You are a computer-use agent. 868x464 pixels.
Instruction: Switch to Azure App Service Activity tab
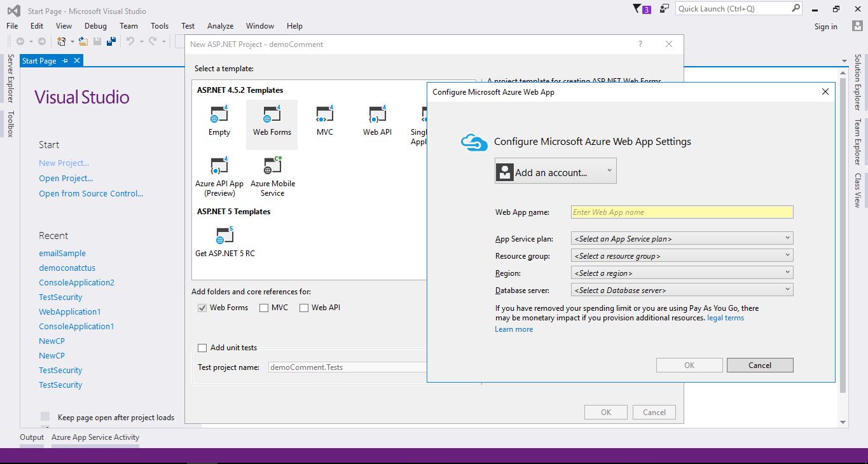(x=95, y=437)
